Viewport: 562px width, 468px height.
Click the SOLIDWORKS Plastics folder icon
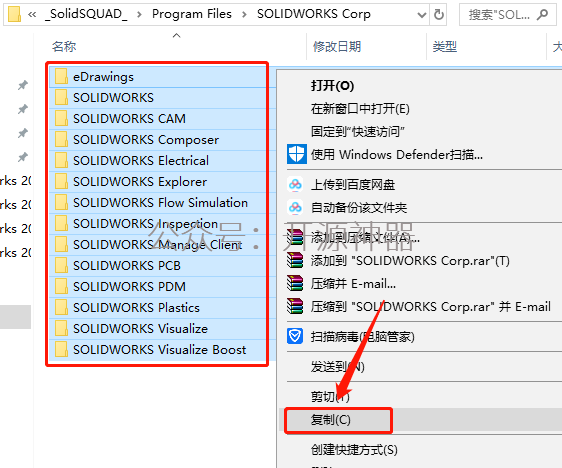click(x=61, y=307)
